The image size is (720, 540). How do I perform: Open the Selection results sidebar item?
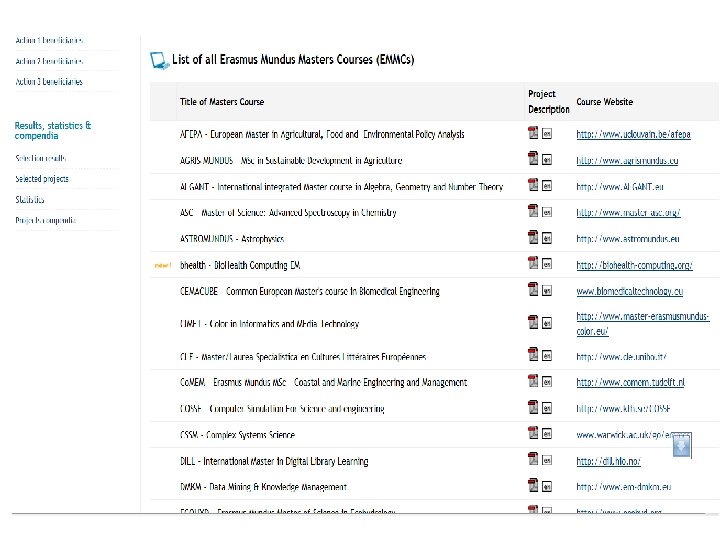[x=41, y=158]
